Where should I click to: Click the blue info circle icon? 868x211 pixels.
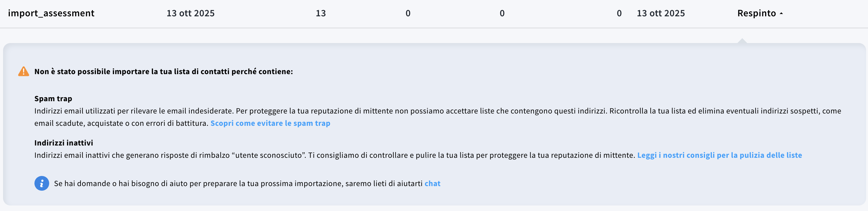coord(41,184)
